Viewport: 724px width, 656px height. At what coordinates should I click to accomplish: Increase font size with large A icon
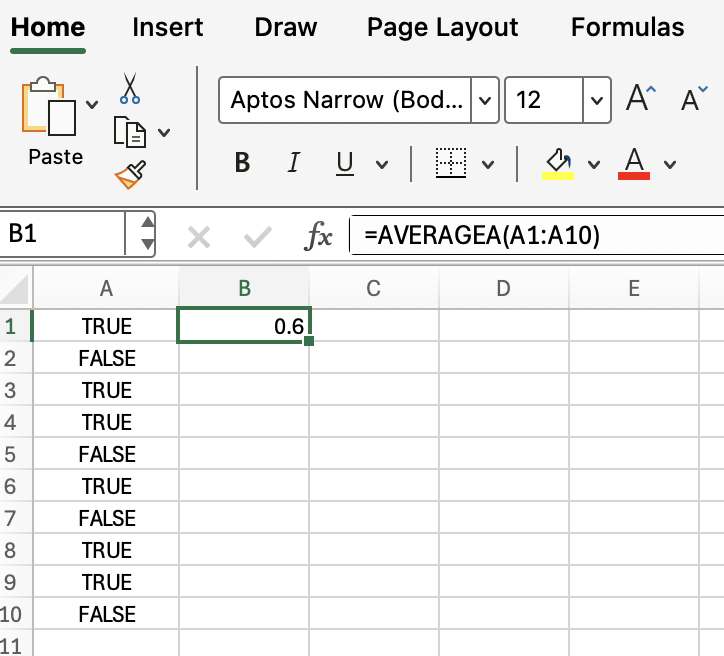click(x=641, y=98)
